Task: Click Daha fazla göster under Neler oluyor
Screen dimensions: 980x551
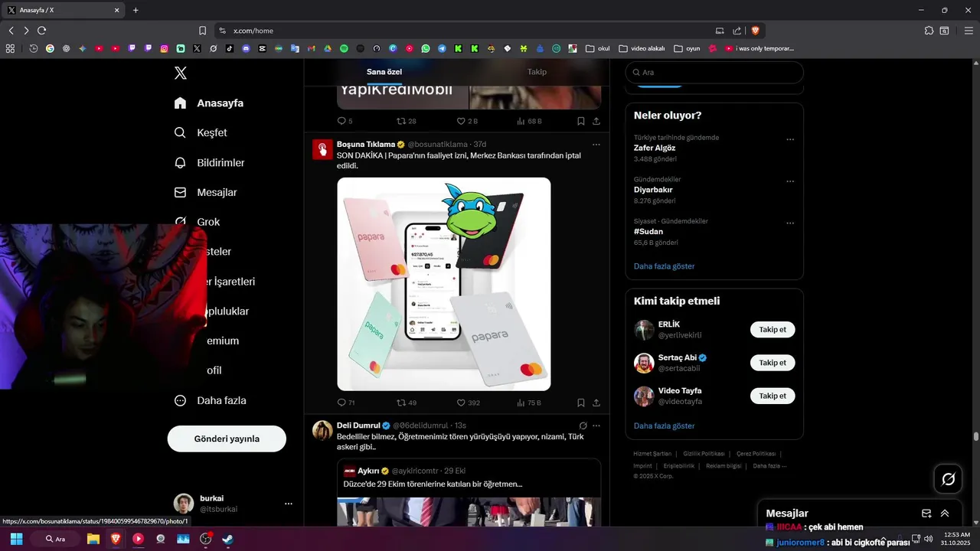Action: tap(665, 266)
